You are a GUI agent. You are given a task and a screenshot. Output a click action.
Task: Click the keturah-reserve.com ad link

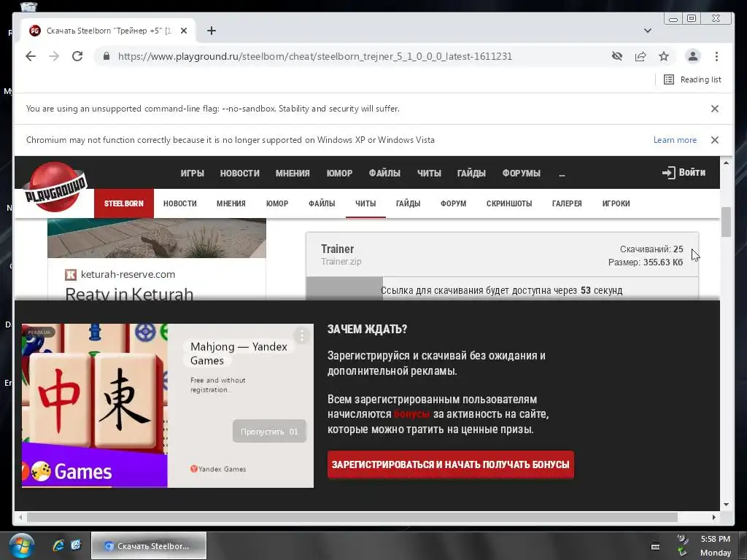point(128,274)
